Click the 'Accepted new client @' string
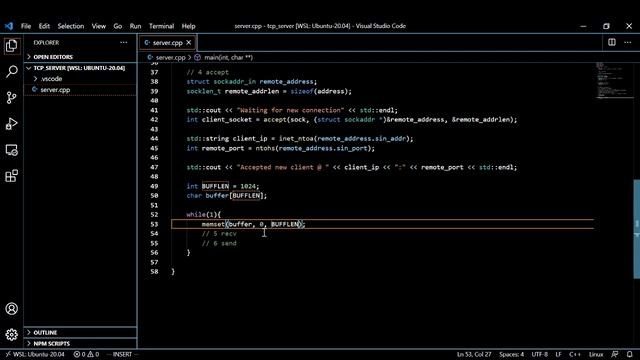 click(282, 167)
